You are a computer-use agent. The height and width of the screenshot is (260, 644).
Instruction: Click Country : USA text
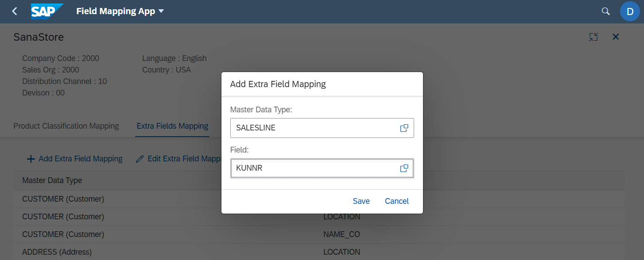[x=167, y=70]
